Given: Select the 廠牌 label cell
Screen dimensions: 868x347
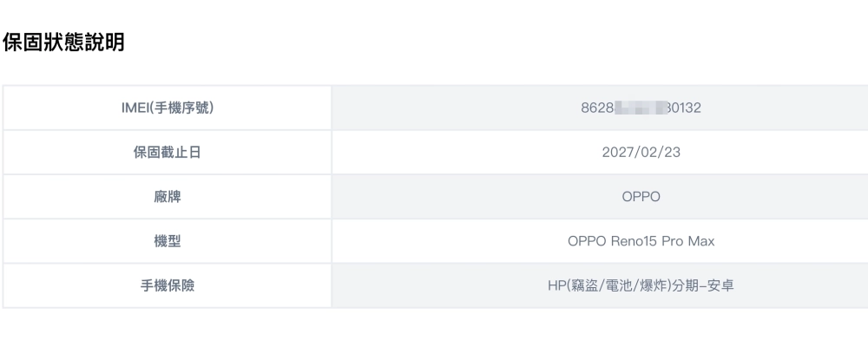Looking at the screenshot, I should coord(168,197).
